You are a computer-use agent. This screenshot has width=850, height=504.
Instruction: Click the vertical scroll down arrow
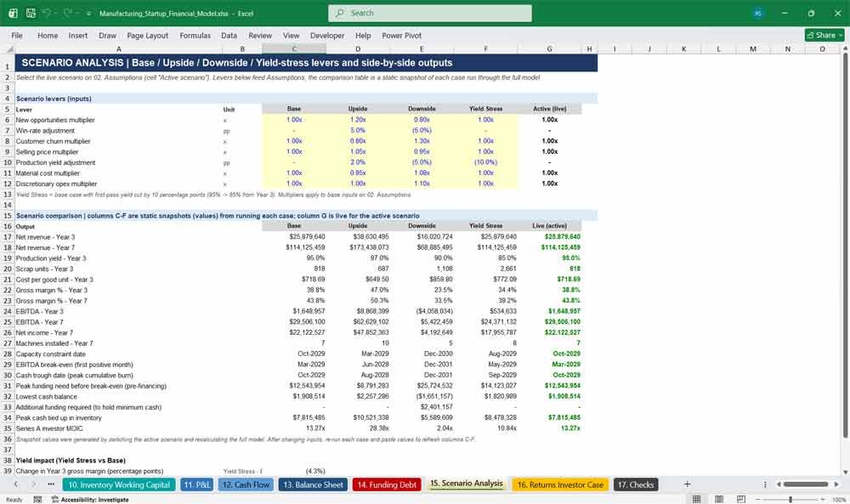(x=845, y=472)
